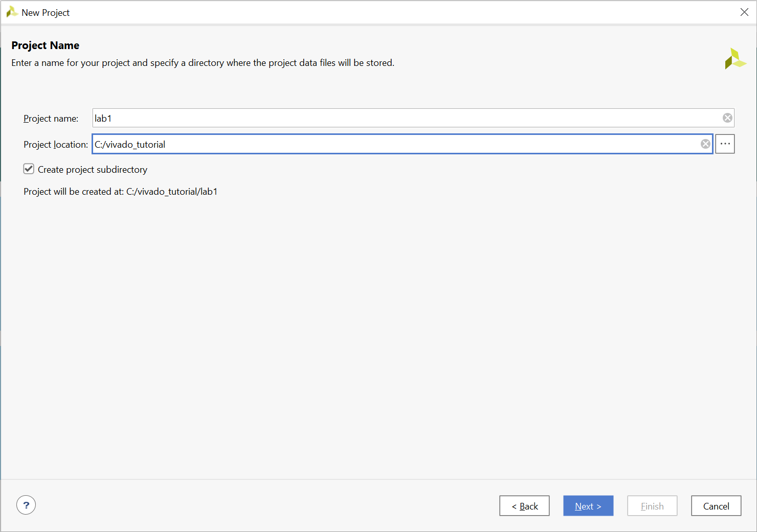Click the "New Project" title bar text
This screenshot has height=532, width=757.
pyautogui.click(x=46, y=13)
